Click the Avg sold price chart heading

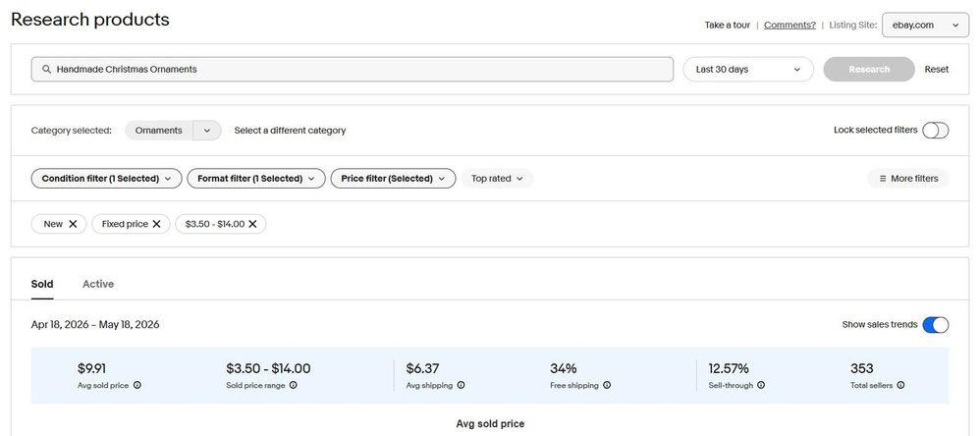(x=490, y=423)
